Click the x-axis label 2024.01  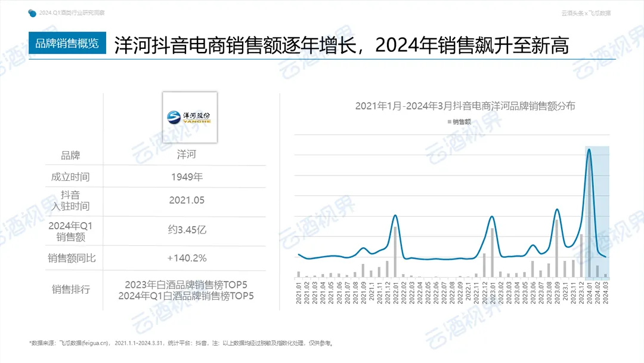click(589, 293)
